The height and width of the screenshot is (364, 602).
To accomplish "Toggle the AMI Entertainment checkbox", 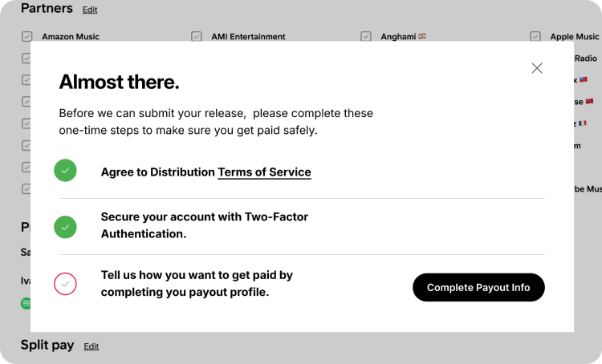I will pyautogui.click(x=196, y=36).
